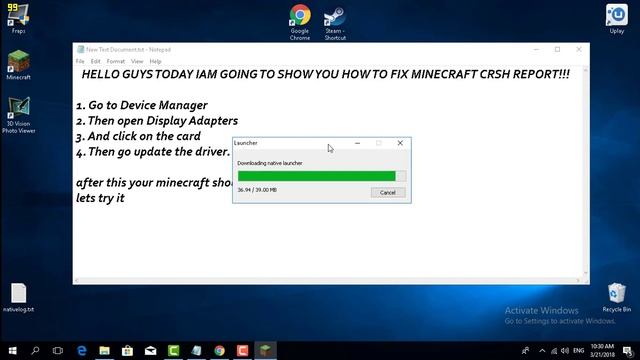
Task: Open the Fraps desktop shortcut
Action: [18, 18]
